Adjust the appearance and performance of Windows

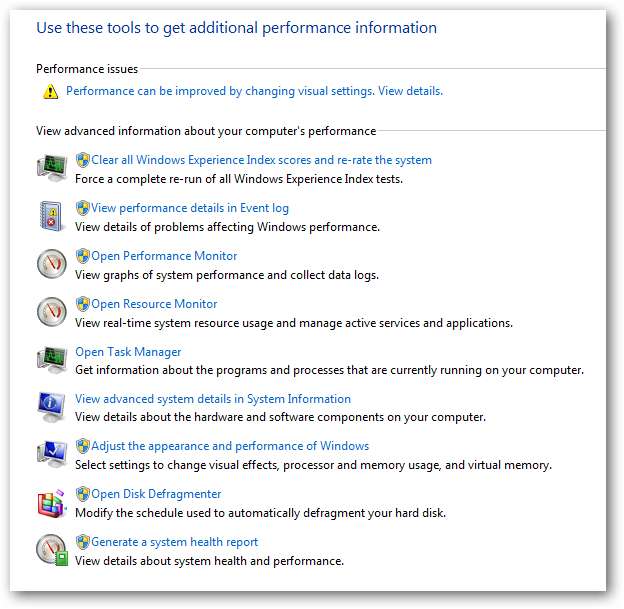[230, 446]
